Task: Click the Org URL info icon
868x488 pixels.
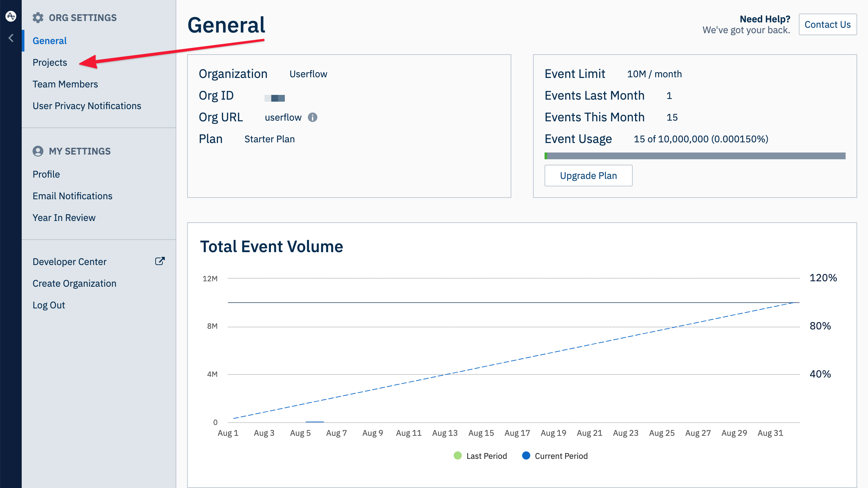Action: click(312, 117)
